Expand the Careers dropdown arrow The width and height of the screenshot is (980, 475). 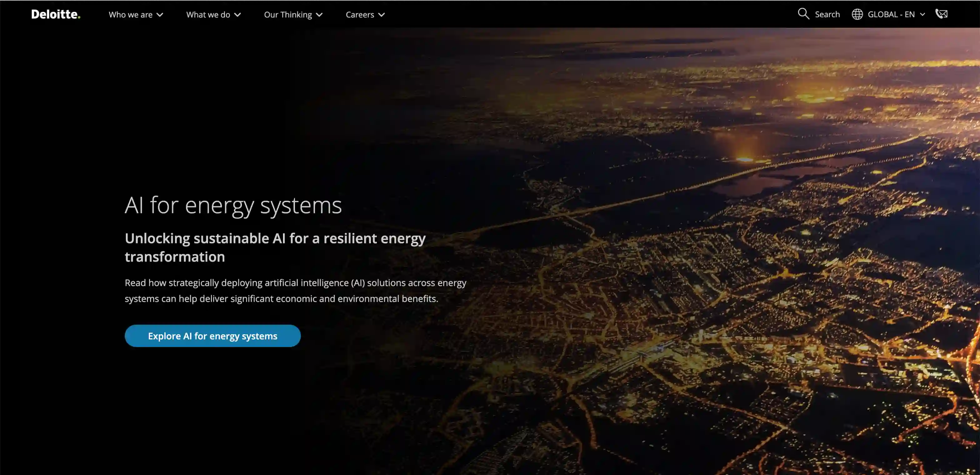click(x=382, y=15)
